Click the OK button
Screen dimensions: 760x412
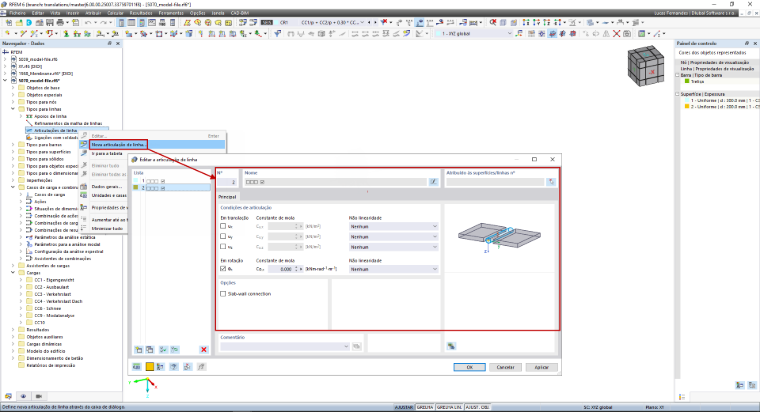[x=469, y=367]
